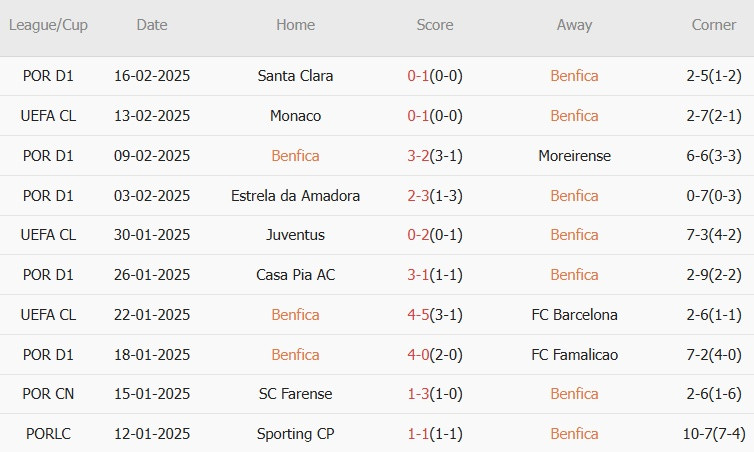Open Estrela da Amadora team page
Screen dimensions: 754x452
coord(295,196)
